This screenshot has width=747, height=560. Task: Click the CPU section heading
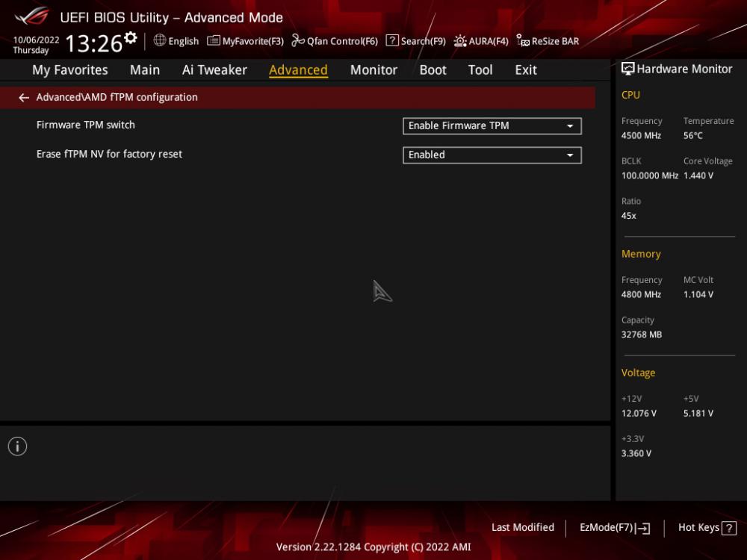point(630,95)
